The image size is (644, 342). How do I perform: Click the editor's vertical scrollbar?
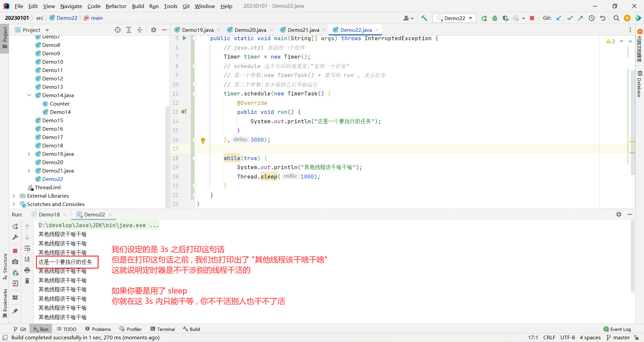tap(633, 122)
